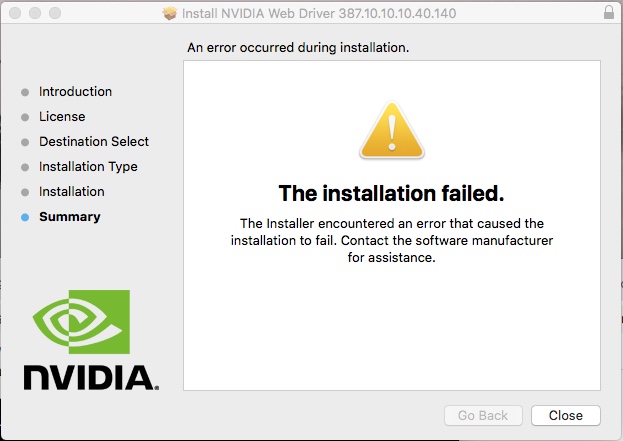Go to the Destination Select step
623x441 pixels.
(94, 142)
